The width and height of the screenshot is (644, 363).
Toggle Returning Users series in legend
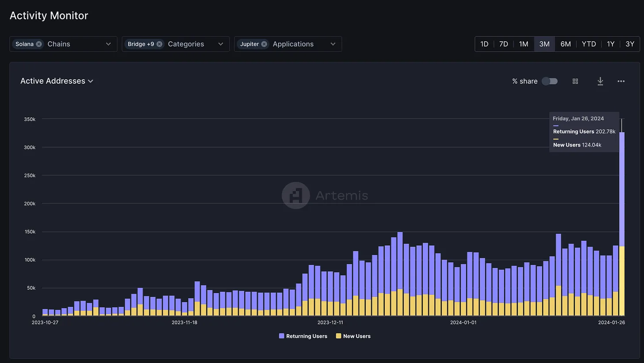[306, 336]
